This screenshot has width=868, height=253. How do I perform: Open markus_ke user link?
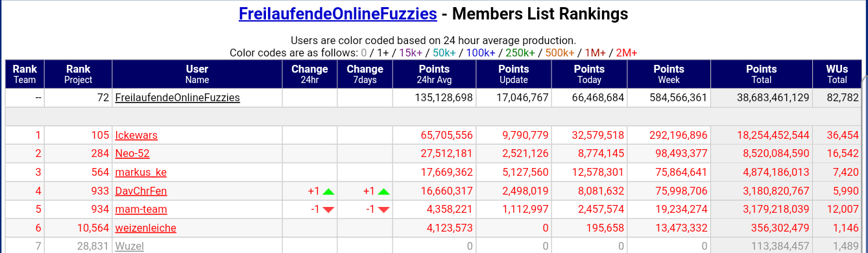(x=141, y=173)
